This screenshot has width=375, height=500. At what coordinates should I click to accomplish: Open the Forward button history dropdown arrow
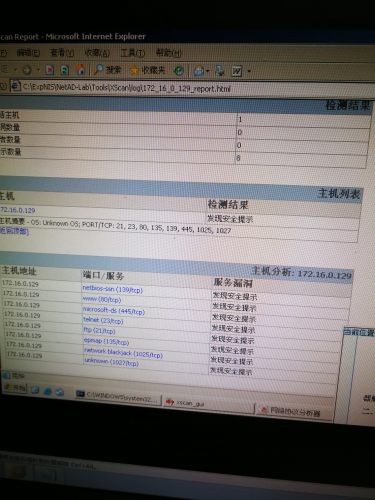pos(38,70)
